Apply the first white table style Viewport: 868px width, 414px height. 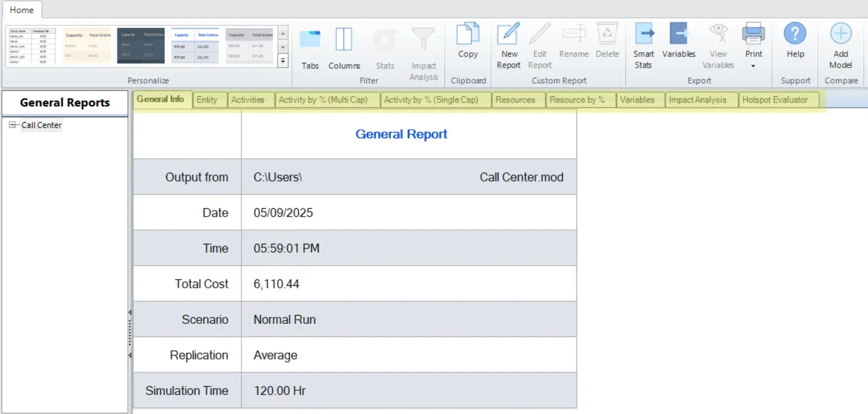pos(32,46)
